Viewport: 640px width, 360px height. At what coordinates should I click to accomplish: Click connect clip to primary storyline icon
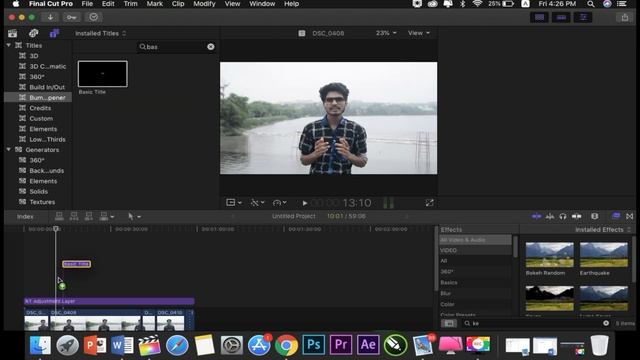point(59,216)
